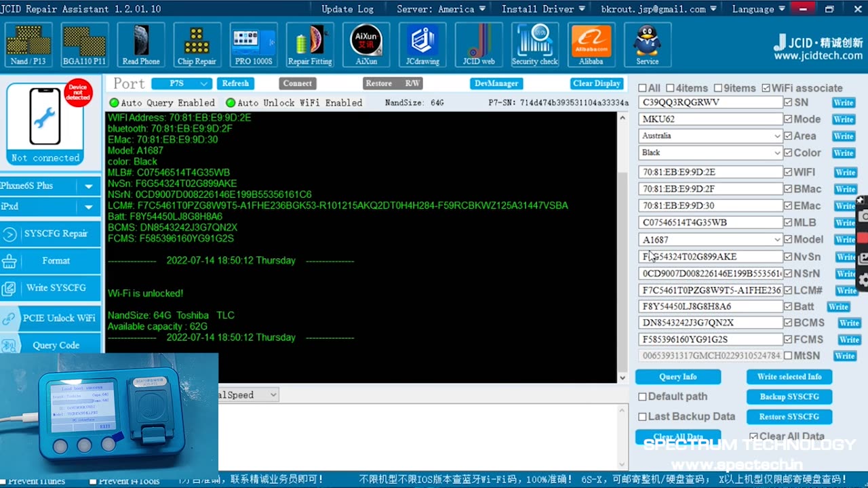Open the Server: America dropdown
Viewport: 868px width, 488px height.
pos(441,9)
